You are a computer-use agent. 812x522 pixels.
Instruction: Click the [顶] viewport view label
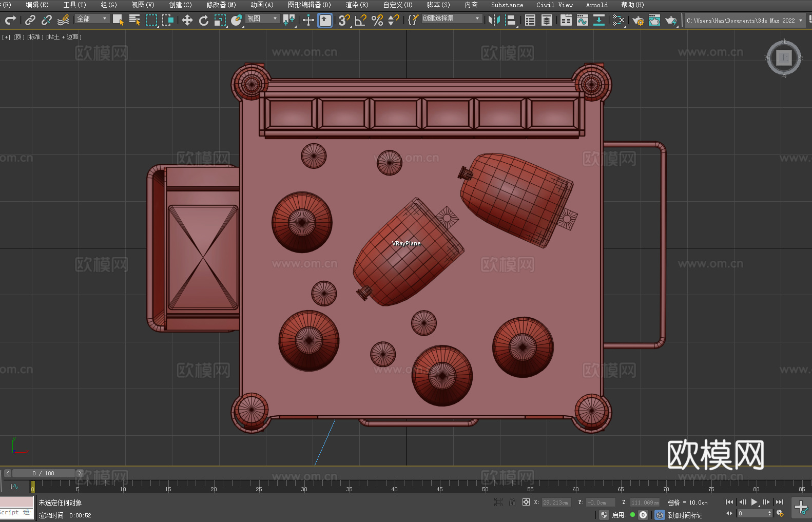19,37
